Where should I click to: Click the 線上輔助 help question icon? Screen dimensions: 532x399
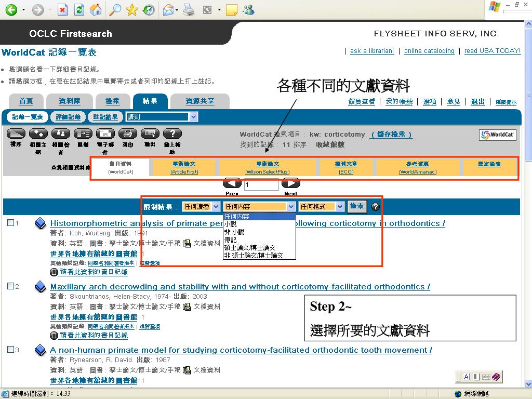172,134
